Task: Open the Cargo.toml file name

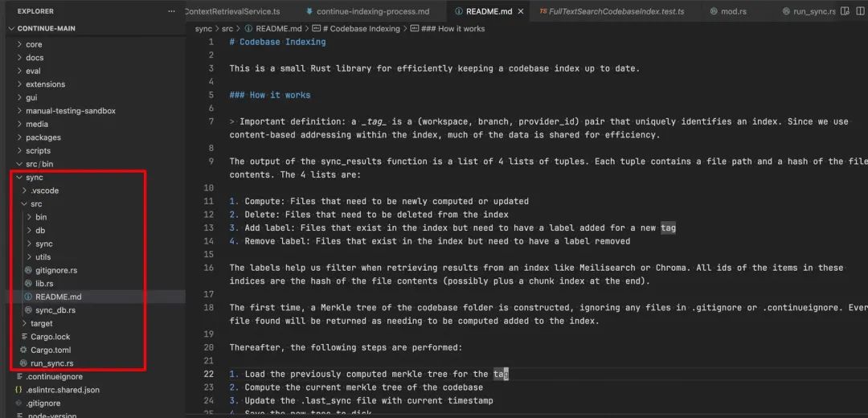Action: (51, 350)
